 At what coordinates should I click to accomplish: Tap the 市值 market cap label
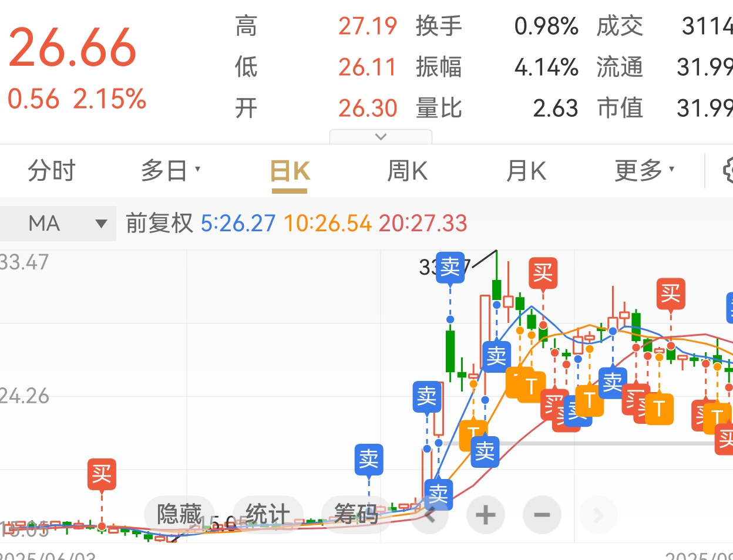point(620,109)
